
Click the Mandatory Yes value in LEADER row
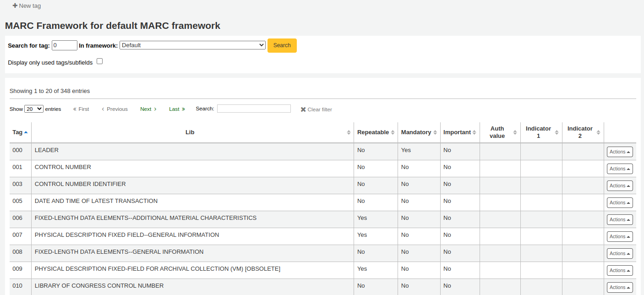(x=406, y=150)
